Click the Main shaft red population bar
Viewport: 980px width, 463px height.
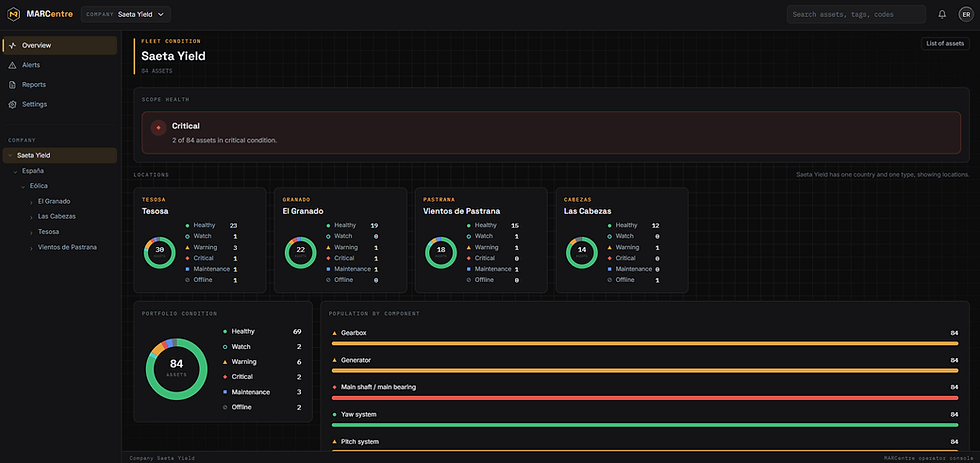(645, 398)
